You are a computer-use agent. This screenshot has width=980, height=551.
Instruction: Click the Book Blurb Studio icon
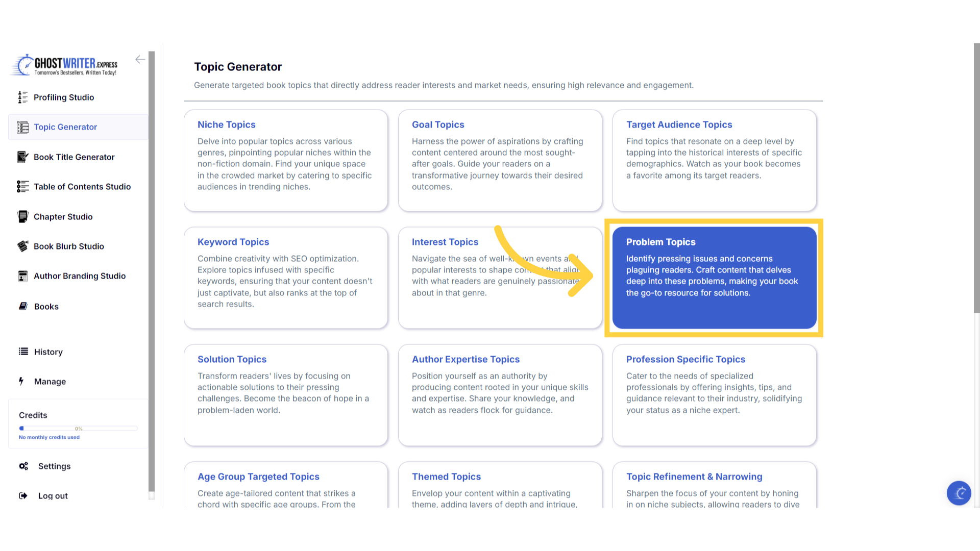22,246
